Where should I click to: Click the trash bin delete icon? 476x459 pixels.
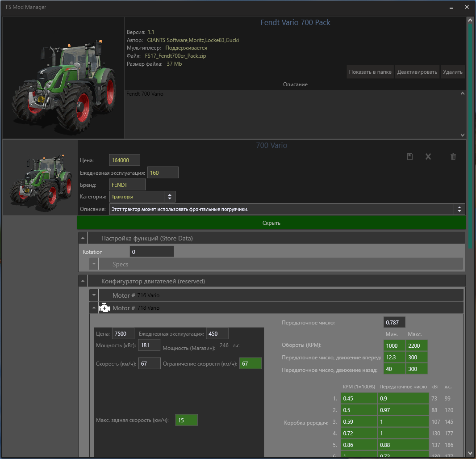coord(453,156)
